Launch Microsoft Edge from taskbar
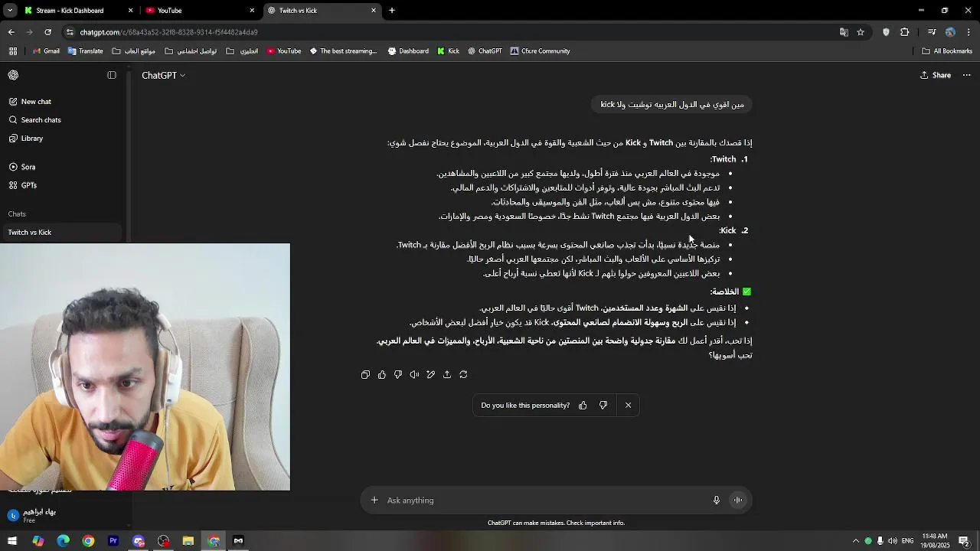 pos(63,541)
